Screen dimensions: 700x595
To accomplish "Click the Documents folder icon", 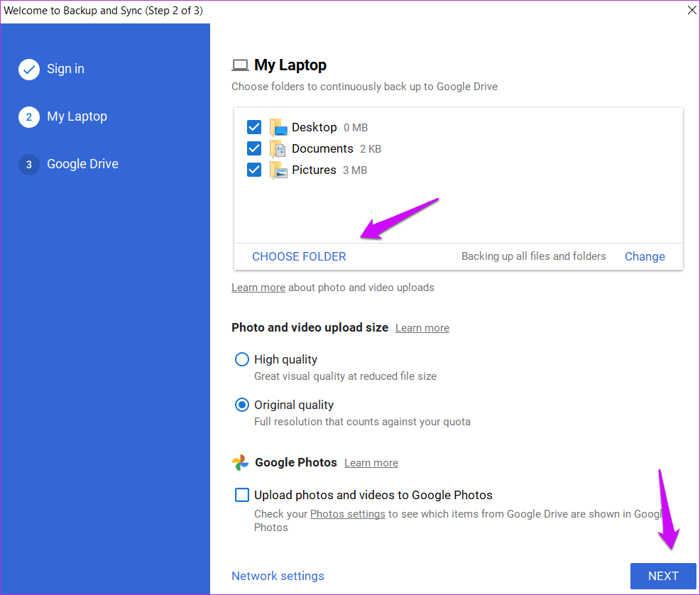I will 278,149.
